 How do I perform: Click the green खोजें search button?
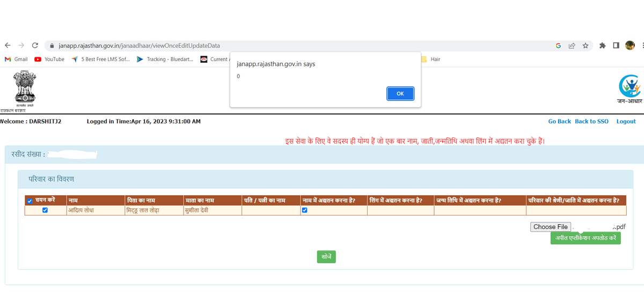tap(326, 257)
